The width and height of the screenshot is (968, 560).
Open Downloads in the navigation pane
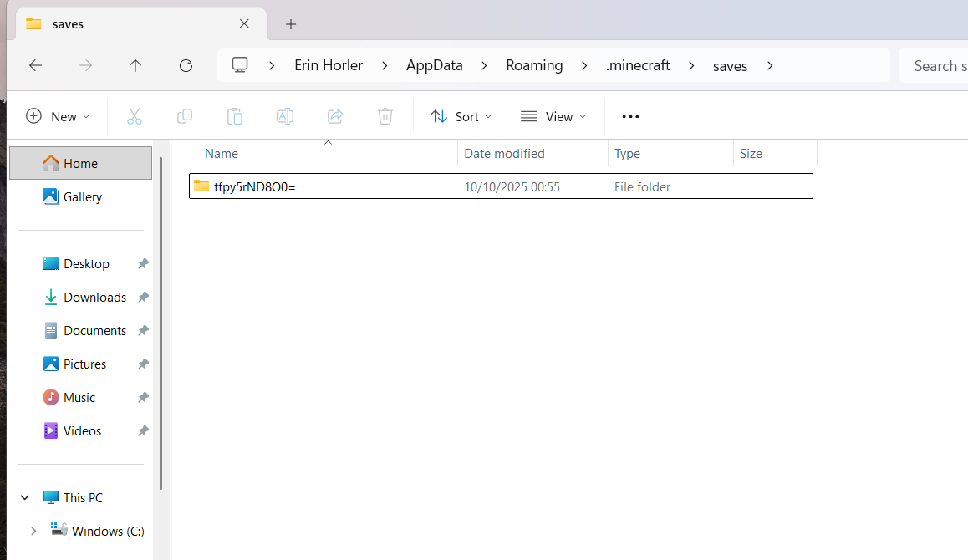pyautogui.click(x=94, y=297)
